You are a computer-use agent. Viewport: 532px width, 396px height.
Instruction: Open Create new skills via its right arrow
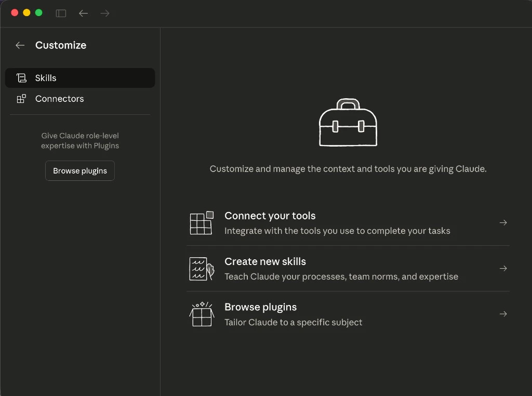coord(503,268)
